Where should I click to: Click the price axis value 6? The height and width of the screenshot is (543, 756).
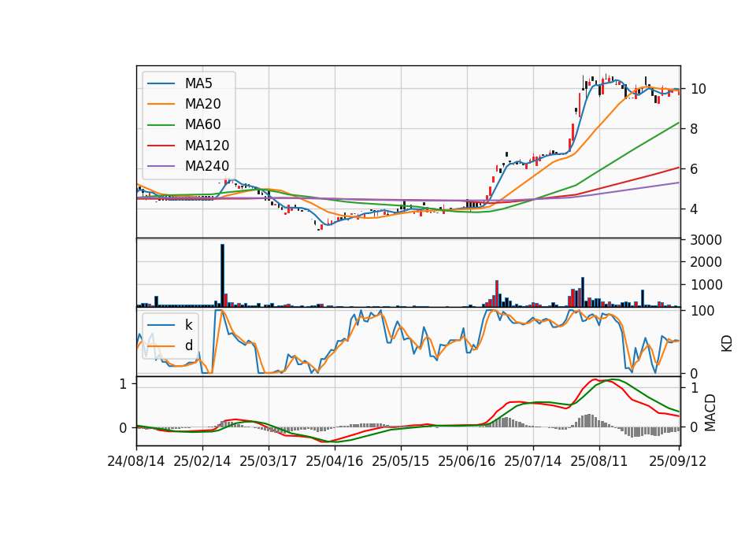pos(694,170)
